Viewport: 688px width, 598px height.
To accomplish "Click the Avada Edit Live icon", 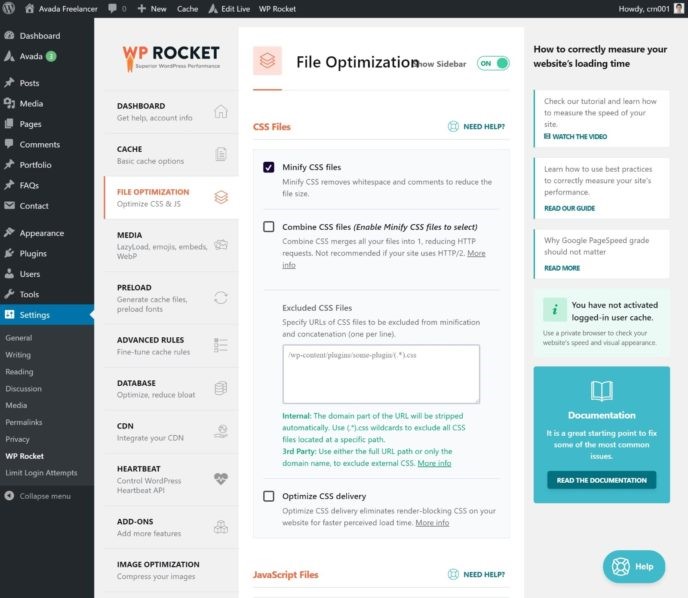I will coord(213,8).
